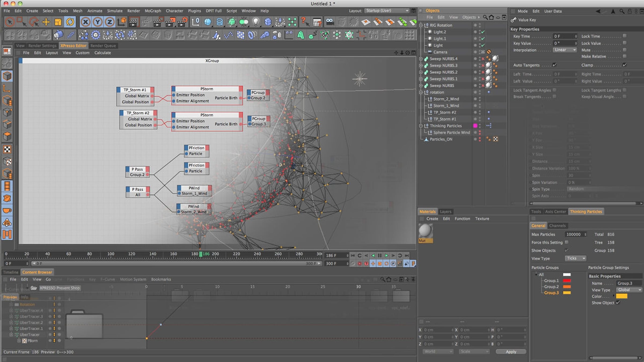The width and height of the screenshot is (644, 362).
Task: Select the Live Selection arrow tool
Action: [10, 22]
